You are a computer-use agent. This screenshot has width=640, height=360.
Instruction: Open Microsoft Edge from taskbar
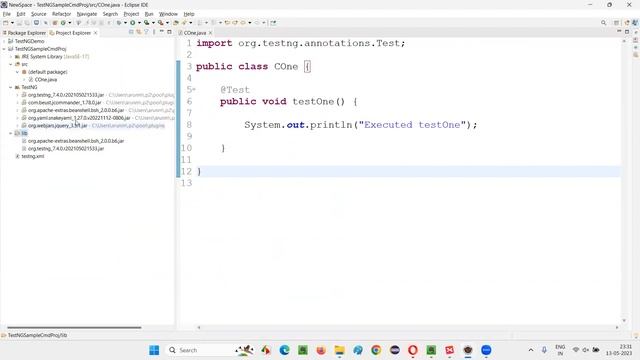point(284,350)
